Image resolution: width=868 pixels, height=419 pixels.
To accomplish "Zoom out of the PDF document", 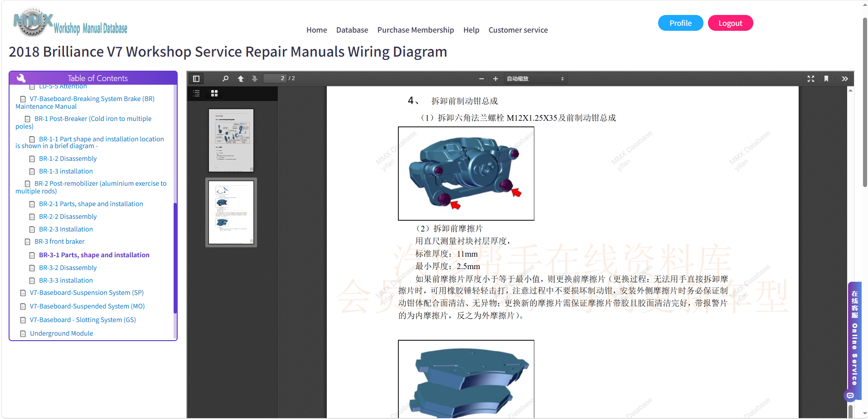I will click(x=481, y=79).
